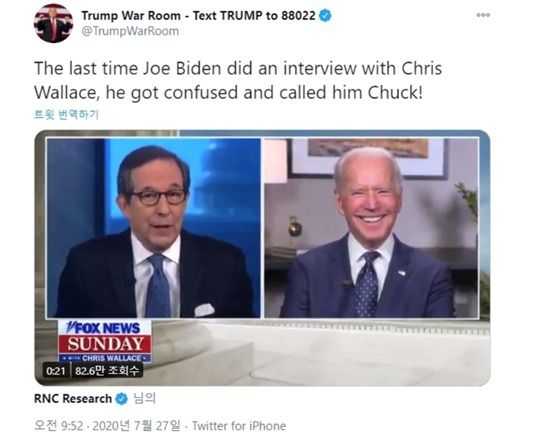The height and width of the screenshot is (448, 546).
Task: Open the Trump War Room display name
Action: pos(198,16)
